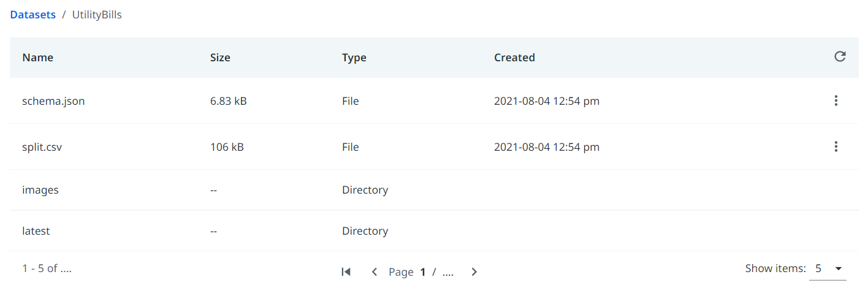The width and height of the screenshot is (868, 288).
Task: Open the split.csv row options menu
Action: [x=836, y=147]
